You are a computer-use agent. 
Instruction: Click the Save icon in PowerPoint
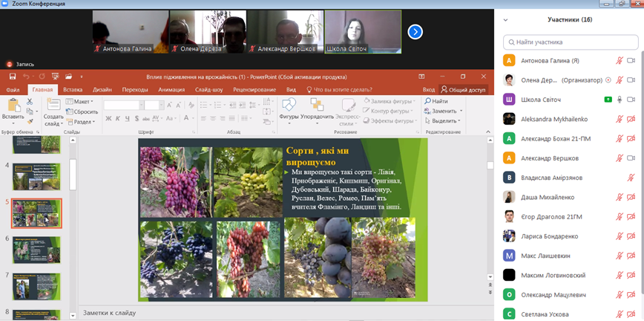coord(13,77)
